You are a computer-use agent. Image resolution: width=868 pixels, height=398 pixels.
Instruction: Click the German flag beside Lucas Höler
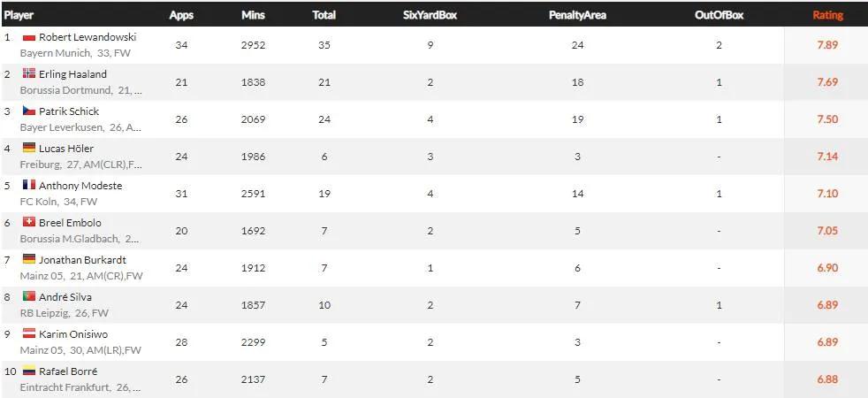(29, 149)
